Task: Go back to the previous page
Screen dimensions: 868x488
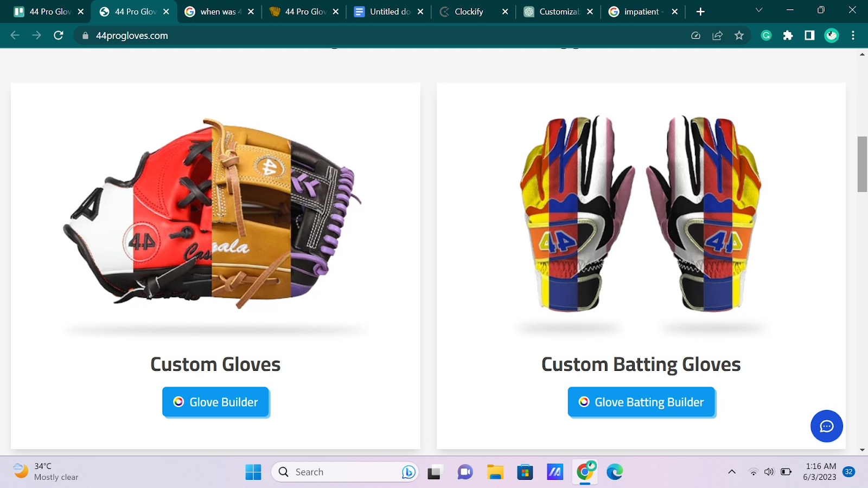Action: (x=15, y=35)
